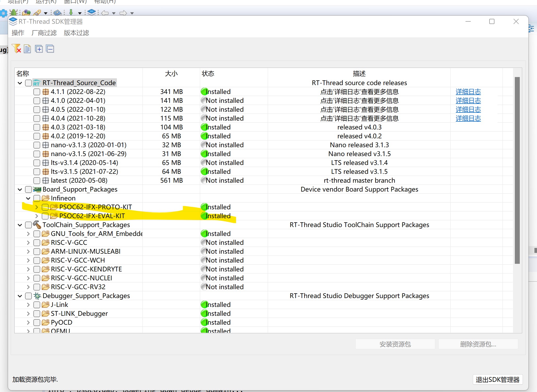Image resolution: width=537 pixels, height=392 pixels.
Task: Open 详细日志 link for 4.0.5
Action: coord(468,109)
